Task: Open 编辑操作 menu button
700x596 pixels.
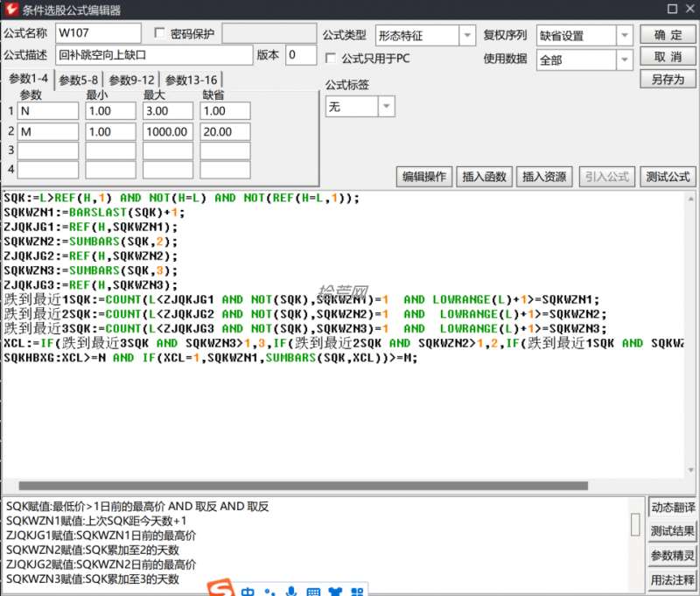Action: (424, 177)
